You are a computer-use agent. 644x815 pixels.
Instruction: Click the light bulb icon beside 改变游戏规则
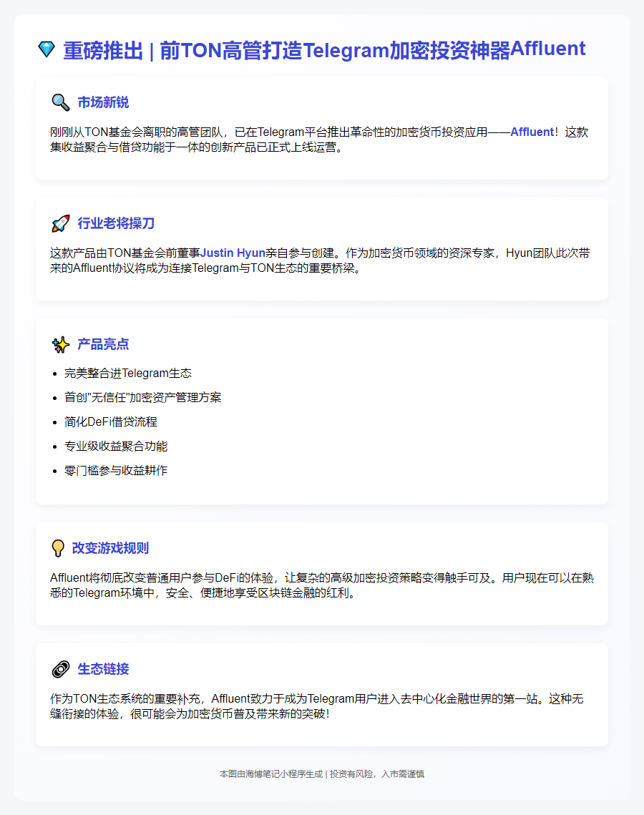(x=58, y=548)
